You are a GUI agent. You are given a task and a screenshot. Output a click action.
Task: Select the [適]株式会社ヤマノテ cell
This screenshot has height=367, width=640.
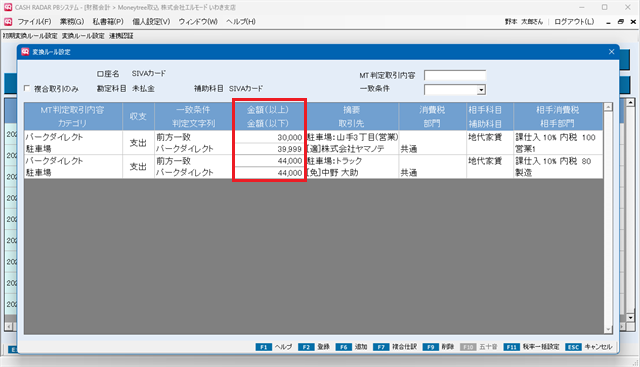tap(351, 149)
